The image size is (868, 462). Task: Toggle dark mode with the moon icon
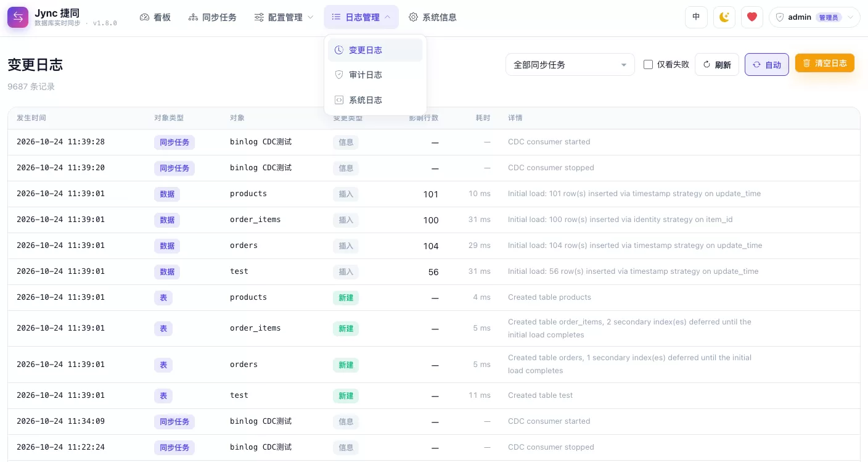724,17
